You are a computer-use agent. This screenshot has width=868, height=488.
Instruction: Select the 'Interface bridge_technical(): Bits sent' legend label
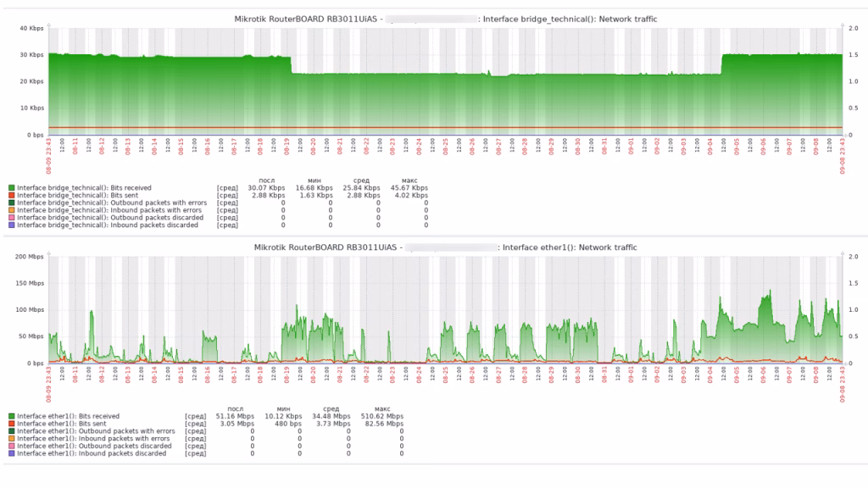coord(78,196)
